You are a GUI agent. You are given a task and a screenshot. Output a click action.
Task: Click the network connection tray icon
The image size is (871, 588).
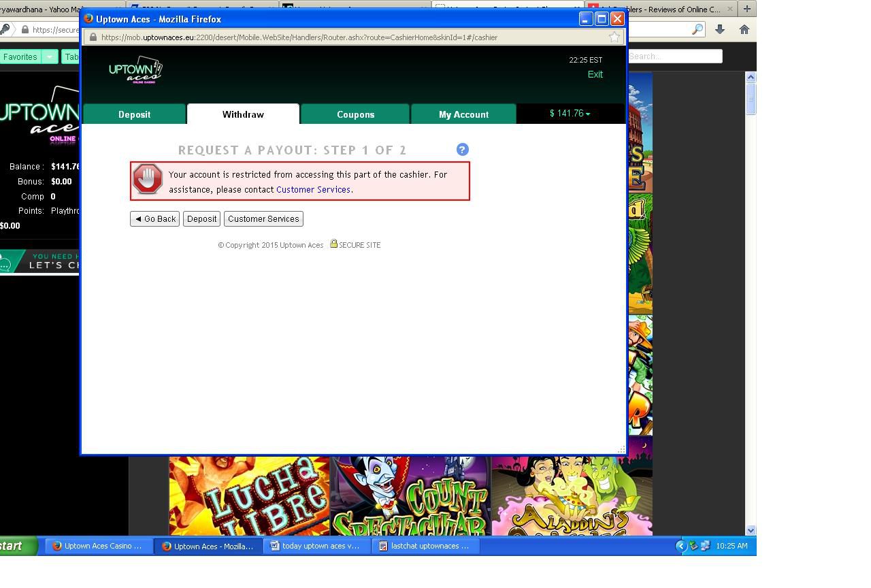click(705, 546)
